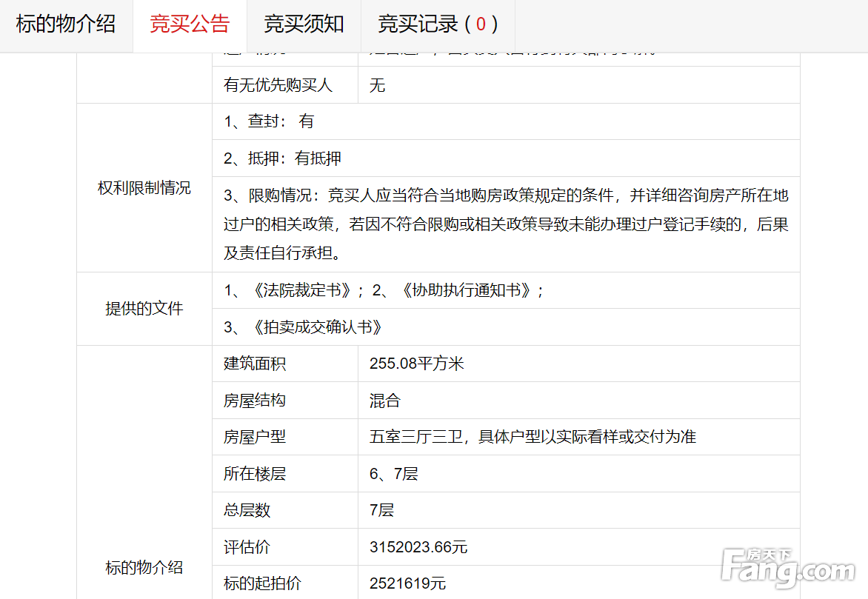
Task: Open the 竞买须知 tab
Action: [304, 24]
